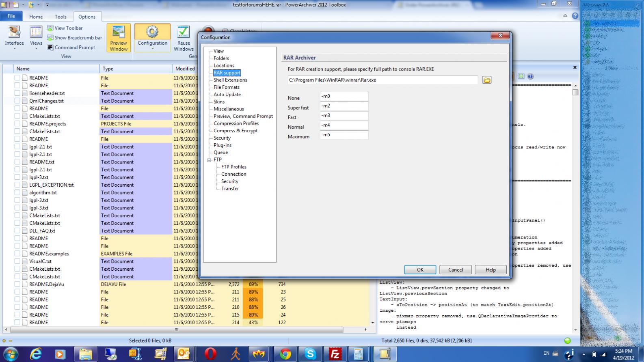
Task: Show hidden system tray icons
Action: pos(583,354)
